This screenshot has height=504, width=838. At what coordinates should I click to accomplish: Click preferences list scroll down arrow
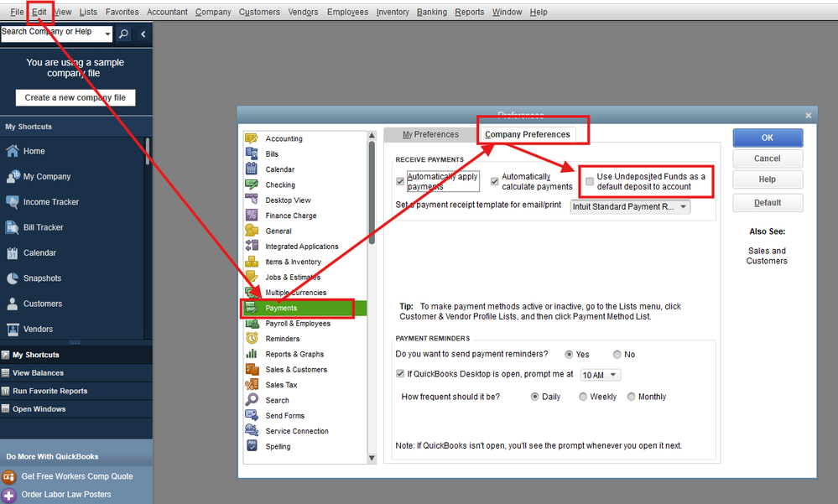coord(372,458)
